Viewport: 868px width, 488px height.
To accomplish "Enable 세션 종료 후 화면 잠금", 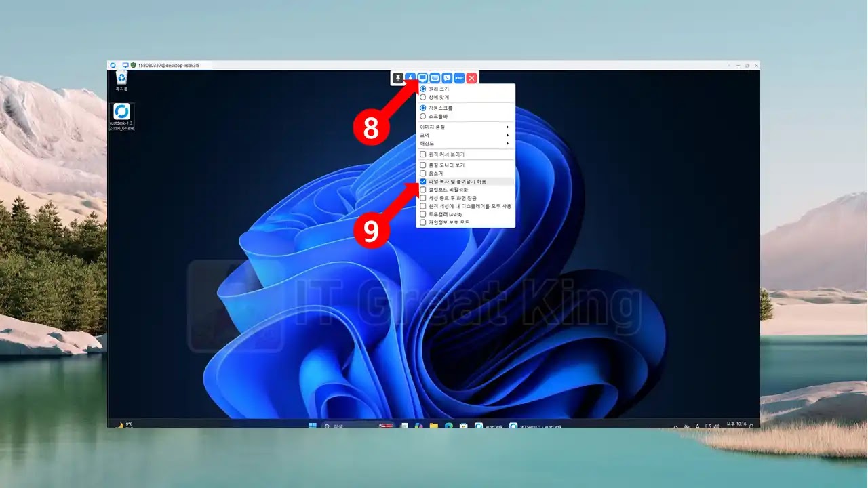I will [x=423, y=198].
